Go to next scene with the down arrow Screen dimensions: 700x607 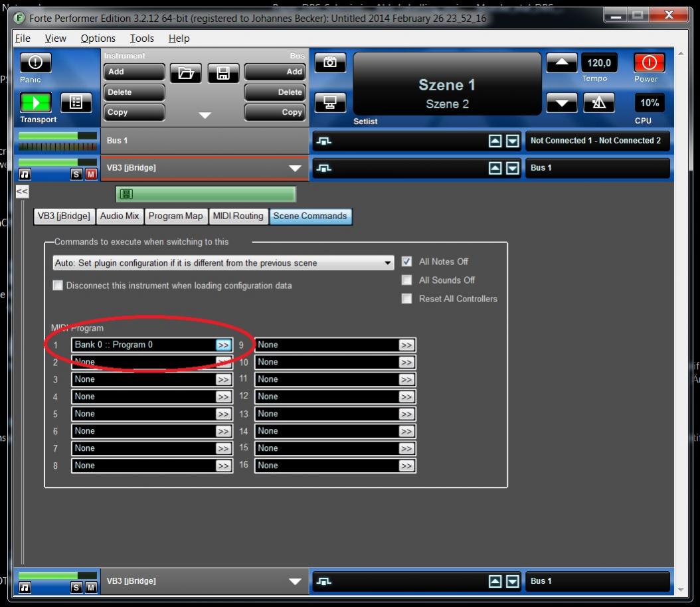point(562,103)
